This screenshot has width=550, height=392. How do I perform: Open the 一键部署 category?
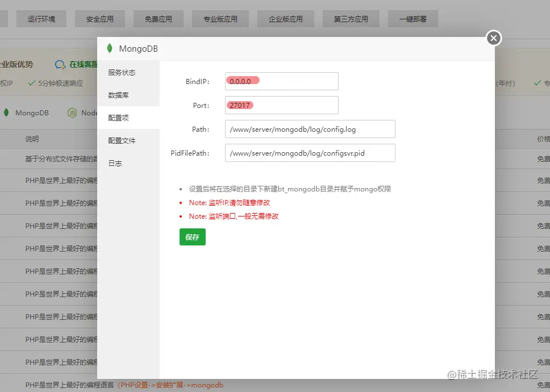coord(413,19)
